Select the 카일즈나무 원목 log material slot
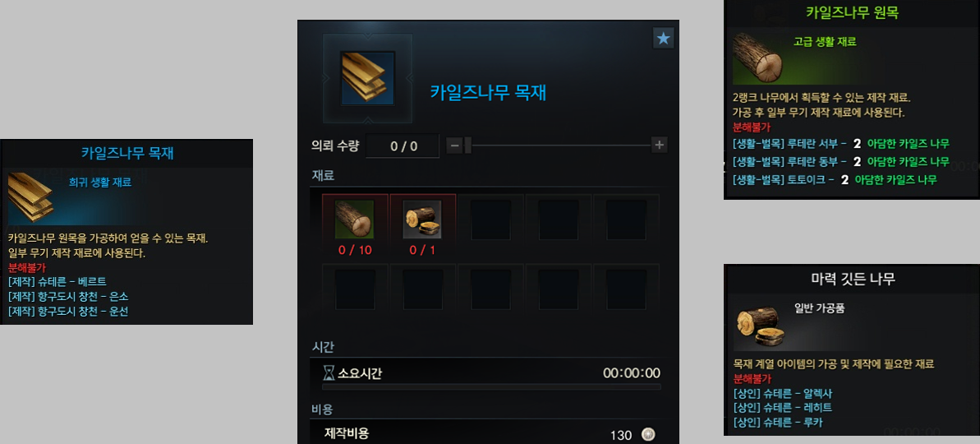 pyautogui.click(x=354, y=219)
